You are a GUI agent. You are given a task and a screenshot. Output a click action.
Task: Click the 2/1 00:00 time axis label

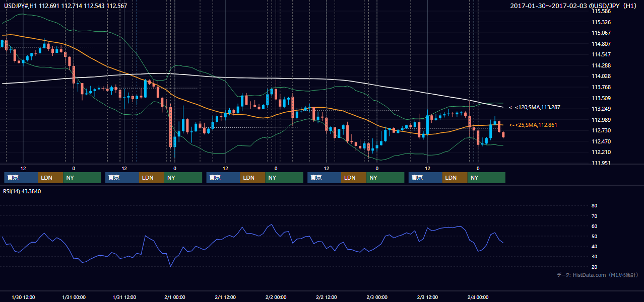point(175,297)
